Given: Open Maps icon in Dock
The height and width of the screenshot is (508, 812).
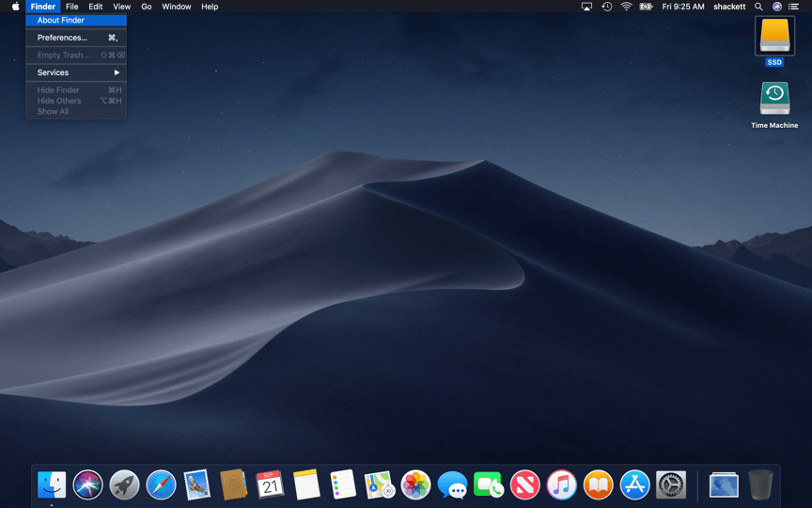Looking at the screenshot, I should (380, 484).
